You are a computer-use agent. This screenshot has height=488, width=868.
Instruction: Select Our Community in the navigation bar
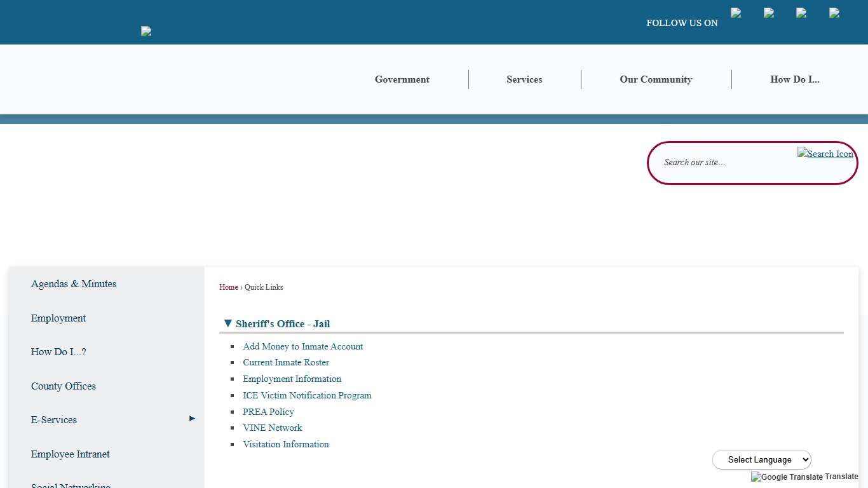tap(656, 79)
